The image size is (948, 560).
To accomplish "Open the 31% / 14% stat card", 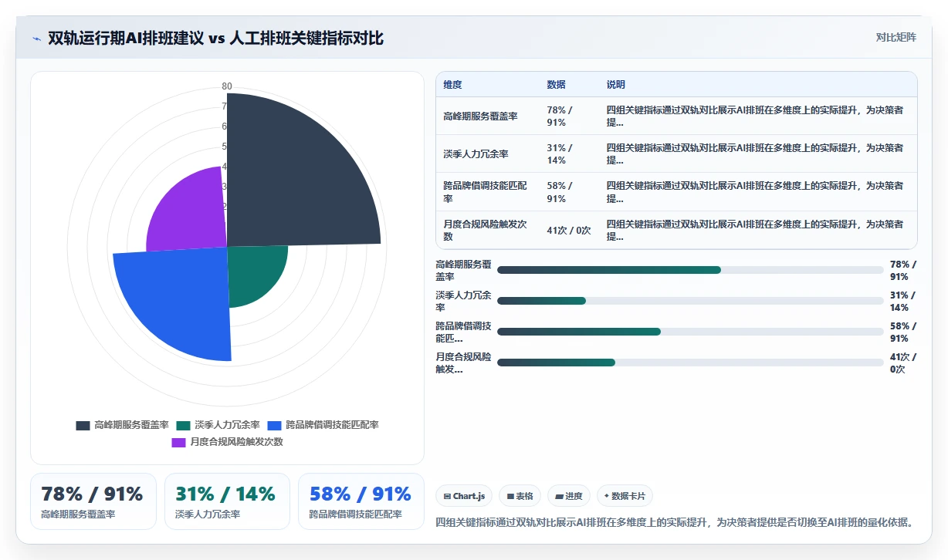I will pos(228,501).
